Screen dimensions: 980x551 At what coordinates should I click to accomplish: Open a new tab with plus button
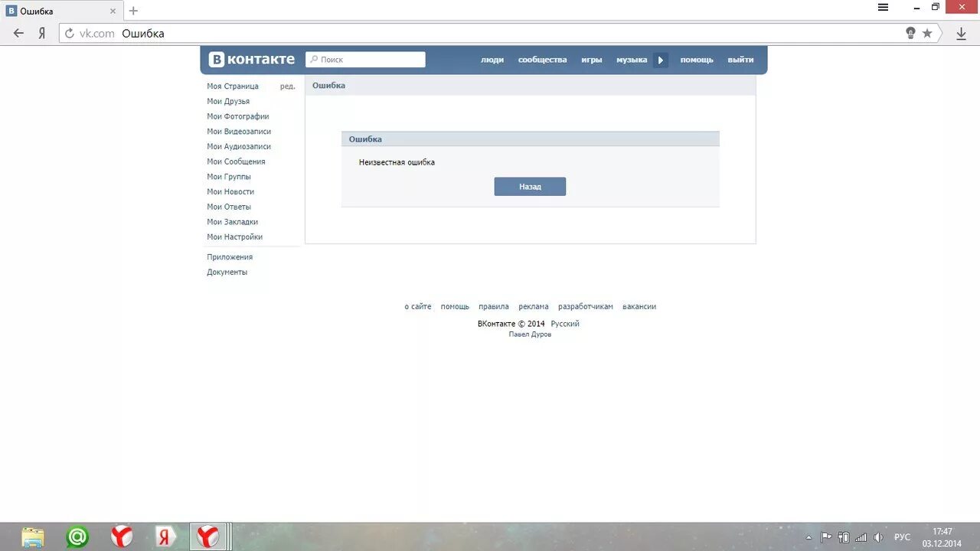click(x=133, y=11)
